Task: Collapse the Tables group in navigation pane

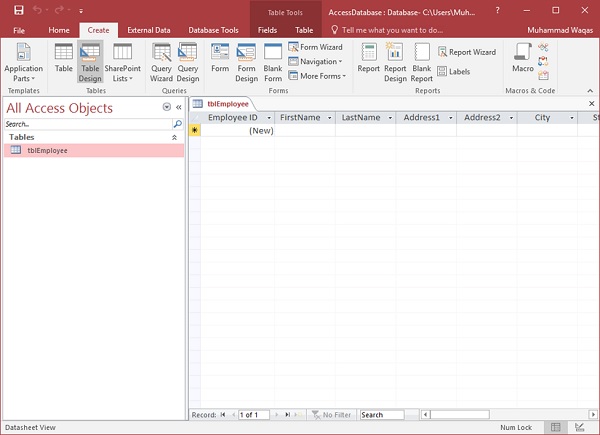Action: (175, 137)
